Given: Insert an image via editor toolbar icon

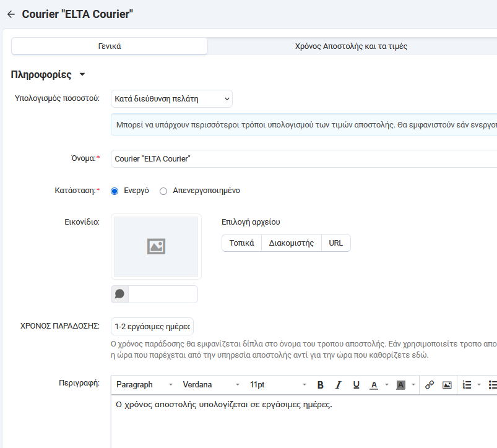Looking at the screenshot, I should tap(447, 385).
